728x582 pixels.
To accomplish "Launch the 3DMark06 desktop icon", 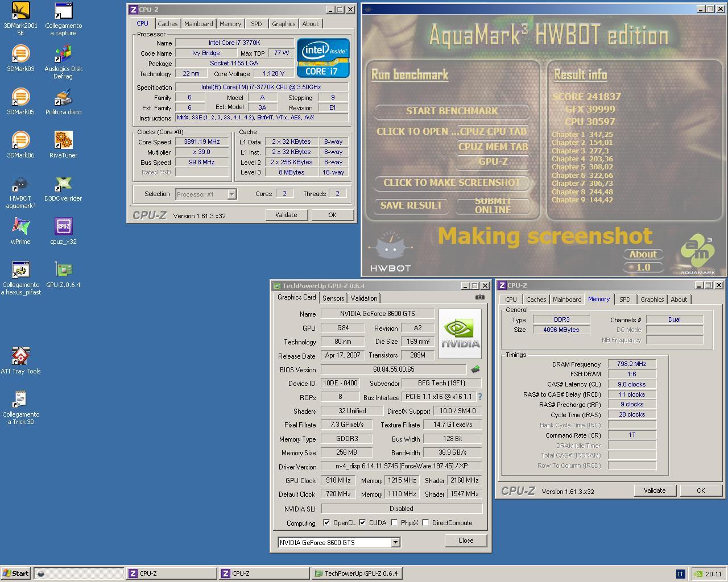I will tap(20, 145).
